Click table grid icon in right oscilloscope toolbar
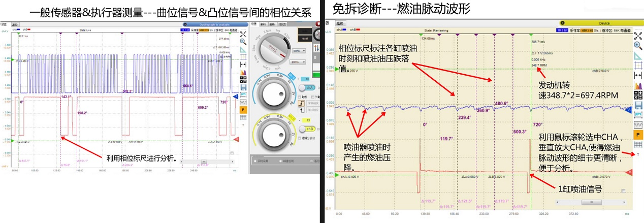Screen dimensions: 644x223 point(638,145)
